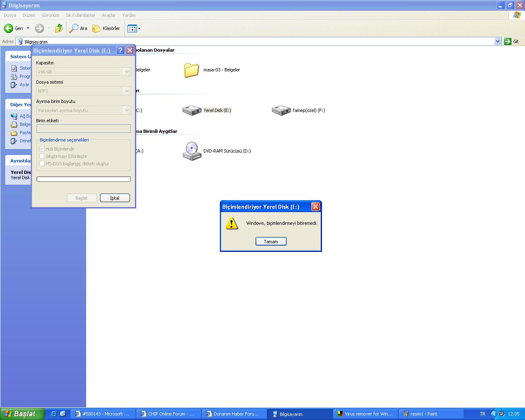The height and width of the screenshot is (420, 525).
Task: Open the Sık Kullanılanlar menu
Action: tap(80, 15)
